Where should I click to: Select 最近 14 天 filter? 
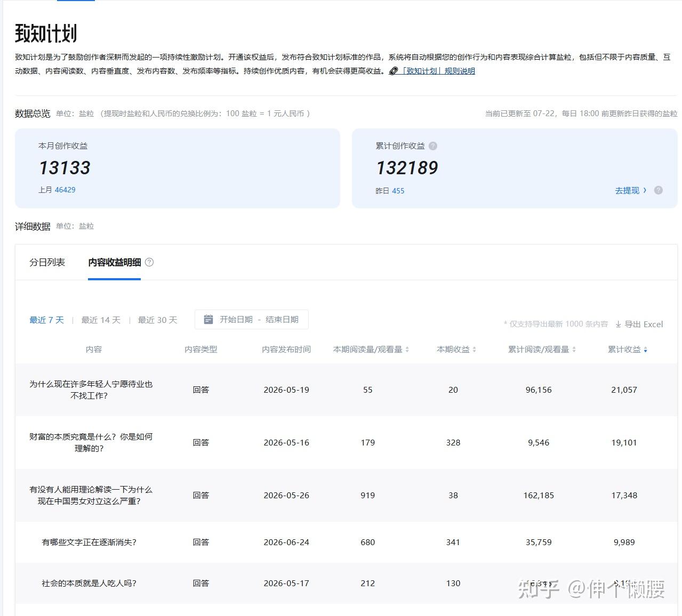[101, 320]
